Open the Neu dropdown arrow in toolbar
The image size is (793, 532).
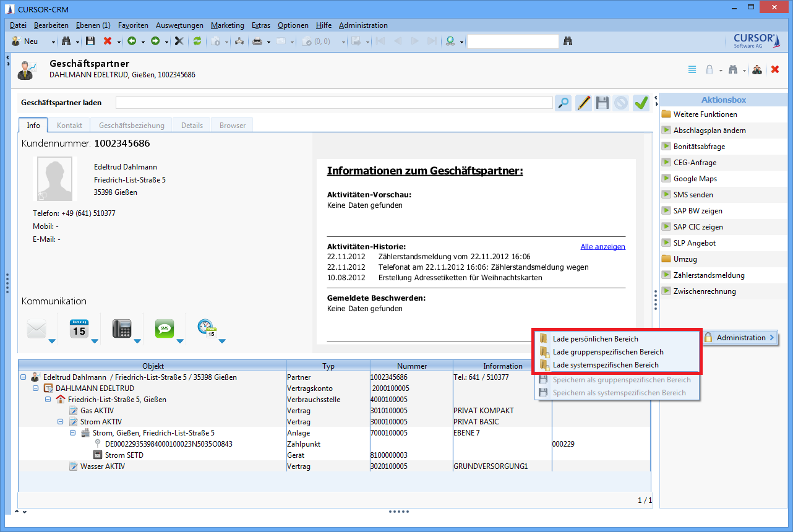point(53,42)
